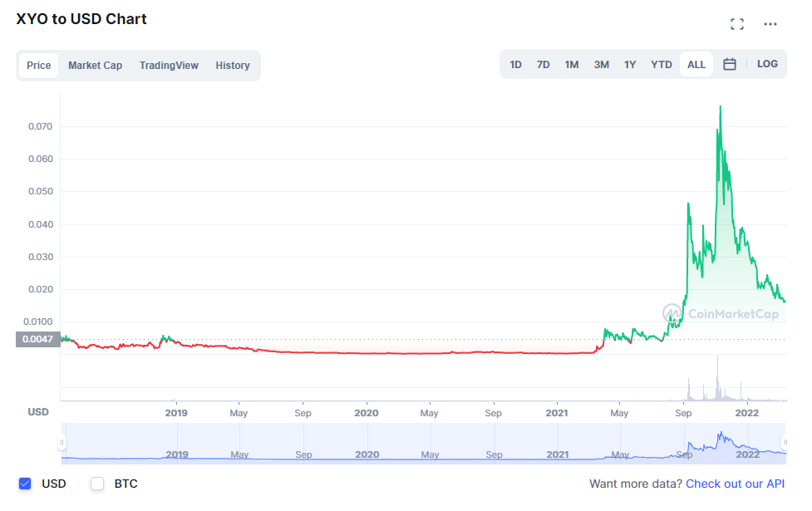Select the ALL time range
Screen dimensions: 812x511
pos(696,65)
